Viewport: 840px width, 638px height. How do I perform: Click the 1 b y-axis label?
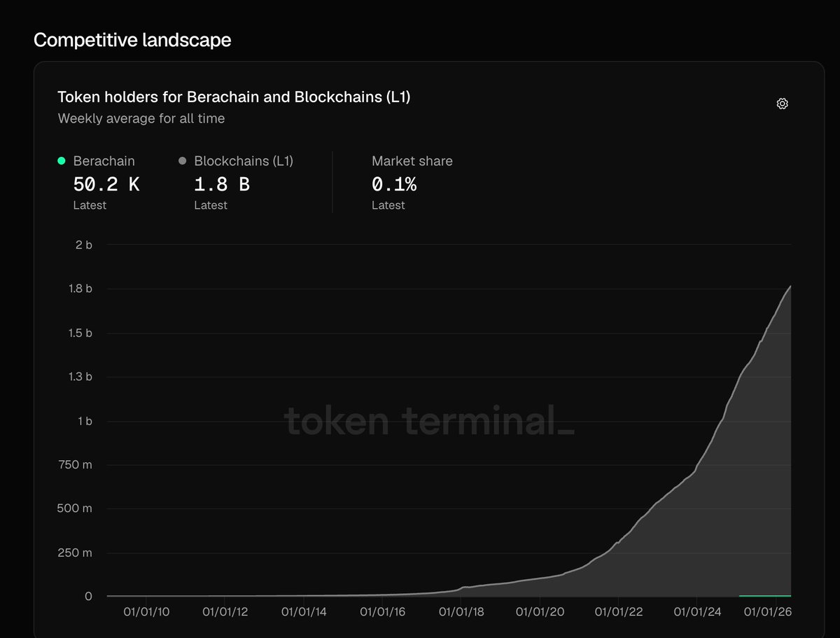coord(85,421)
